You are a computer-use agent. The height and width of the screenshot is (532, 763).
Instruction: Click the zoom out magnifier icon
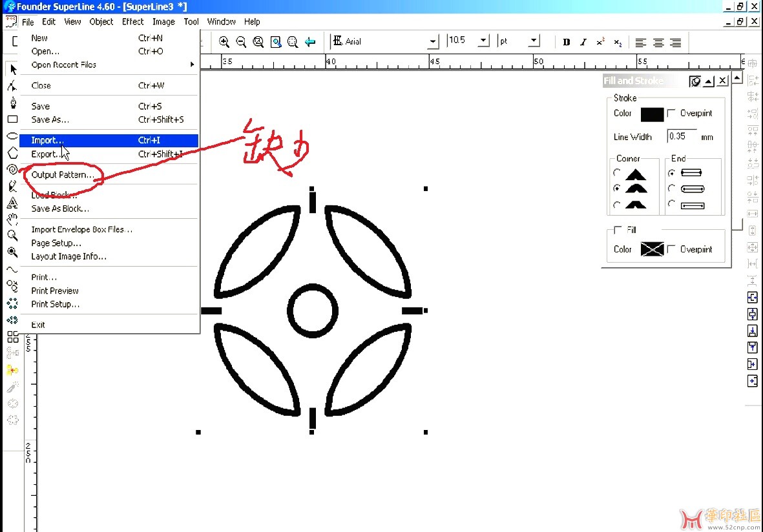(x=241, y=42)
